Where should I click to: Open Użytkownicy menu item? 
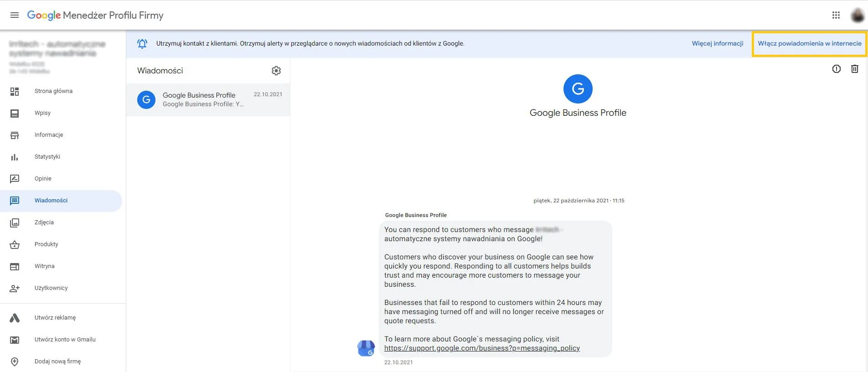[x=51, y=288]
